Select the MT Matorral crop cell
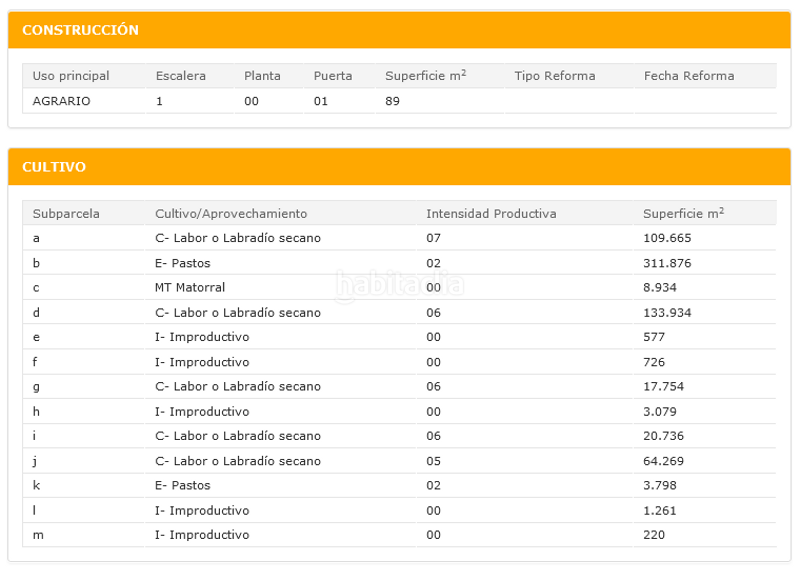The width and height of the screenshot is (800, 572). point(190,288)
